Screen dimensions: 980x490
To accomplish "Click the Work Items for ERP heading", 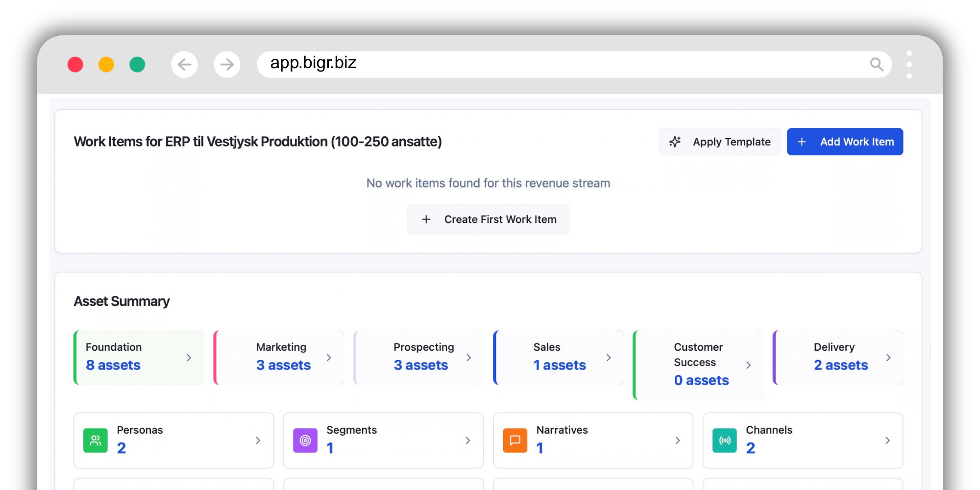I will point(258,142).
